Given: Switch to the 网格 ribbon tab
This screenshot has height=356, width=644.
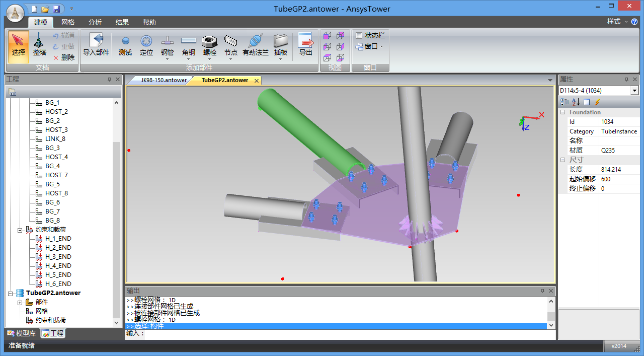Looking at the screenshot, I should [x=68, y=22].
